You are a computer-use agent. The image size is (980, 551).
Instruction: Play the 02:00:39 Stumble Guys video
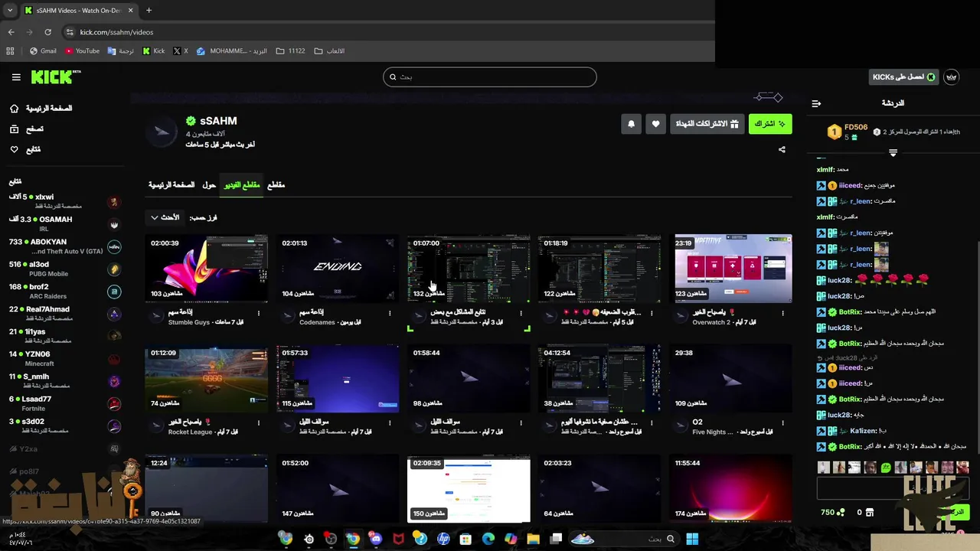pos(207,269)
